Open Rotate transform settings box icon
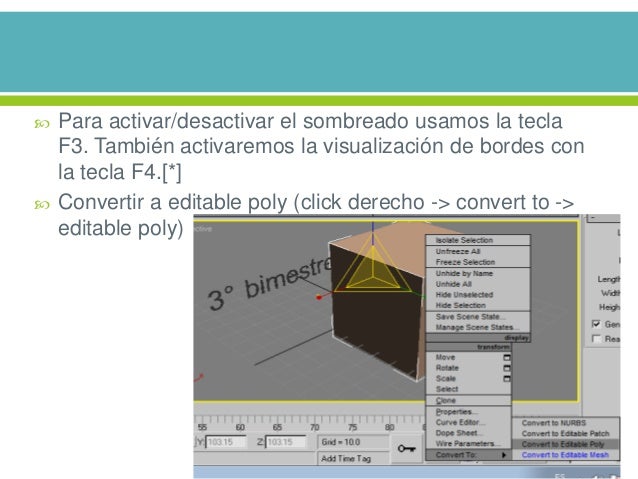Image resolution: width=638 pixels, height=479 pixels. click(x=507, y=368)
